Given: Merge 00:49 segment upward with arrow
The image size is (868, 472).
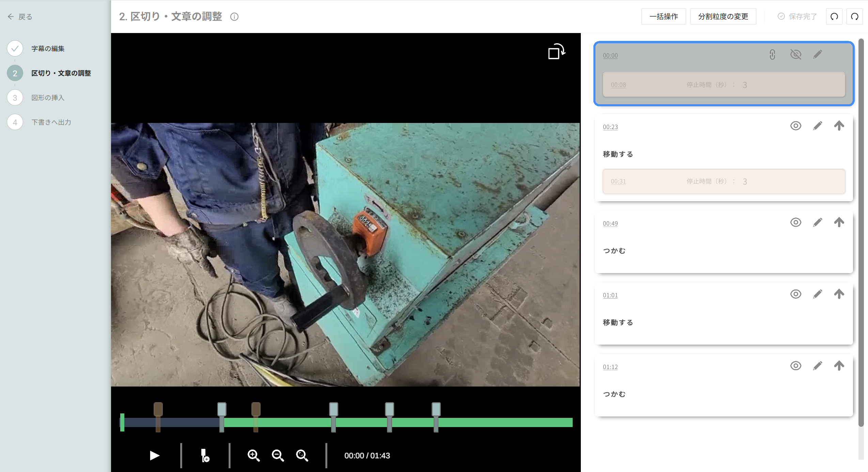Looking at the screenshot, I should (x=839, y=222).
